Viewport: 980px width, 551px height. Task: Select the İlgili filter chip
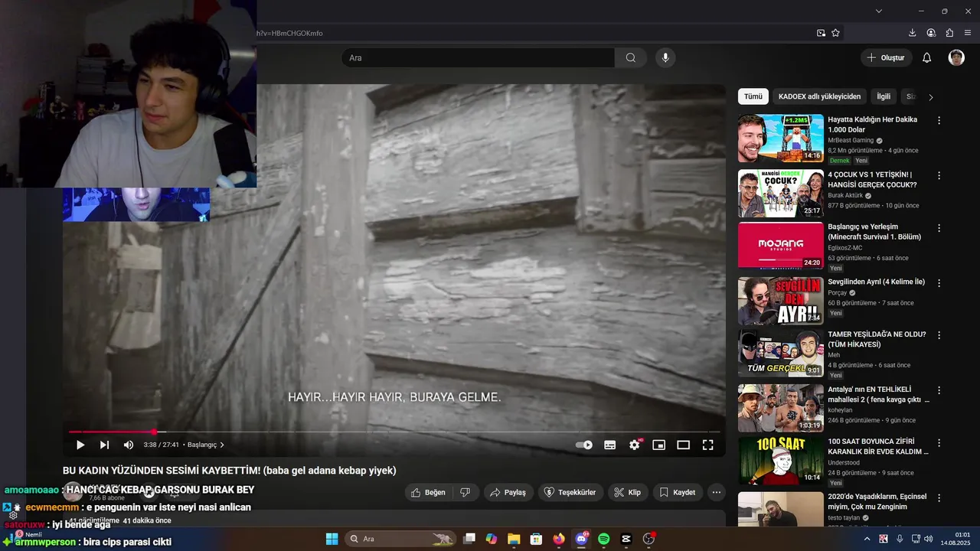pos(884,96)
